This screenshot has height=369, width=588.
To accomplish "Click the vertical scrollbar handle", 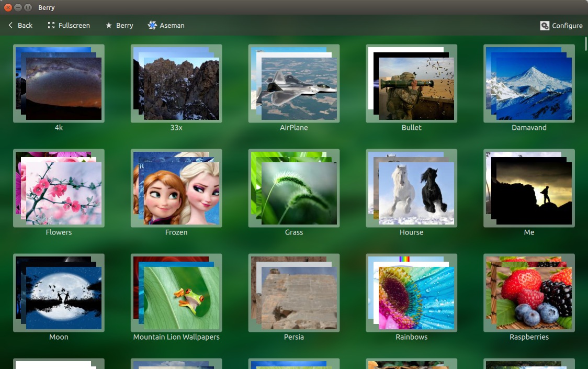I will pyautogui.click(x=586, y=43).
